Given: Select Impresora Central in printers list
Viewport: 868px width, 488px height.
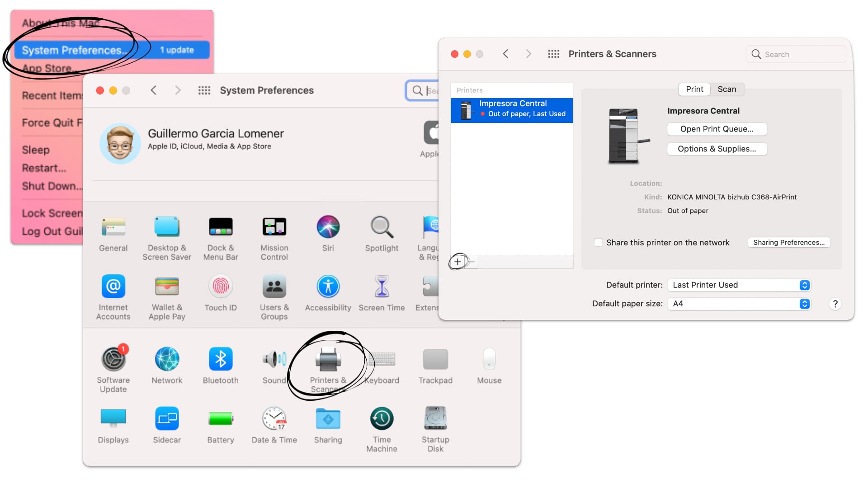Looking at the screenshot, I should point(512,110).
